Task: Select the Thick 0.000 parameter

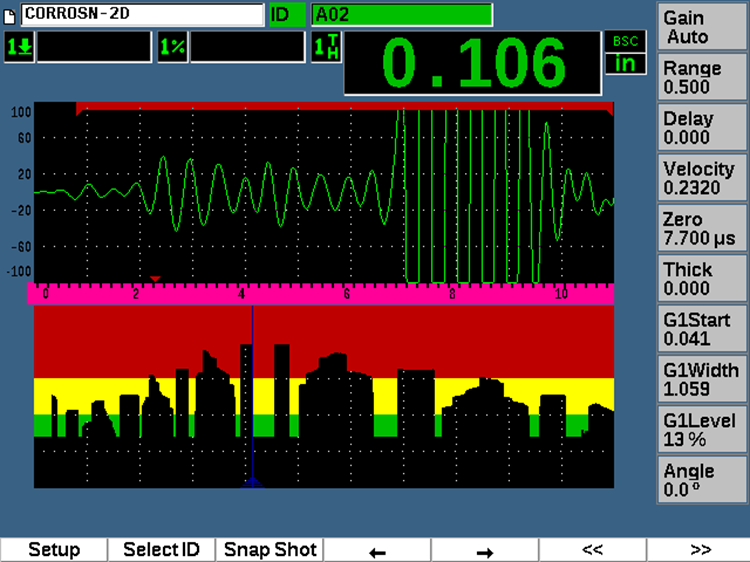Action: click(x=702, y=278)
